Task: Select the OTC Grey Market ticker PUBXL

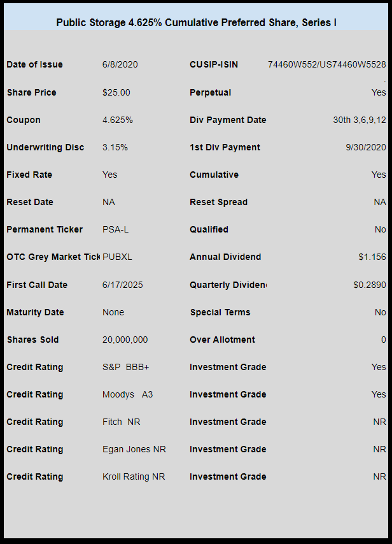Action: click(x=117, y=257)
